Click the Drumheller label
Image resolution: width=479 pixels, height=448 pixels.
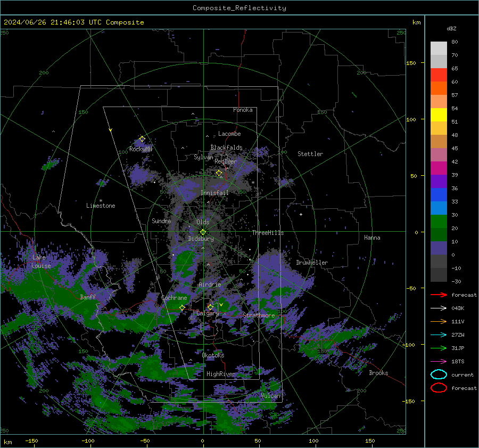[x=312, y=263]
